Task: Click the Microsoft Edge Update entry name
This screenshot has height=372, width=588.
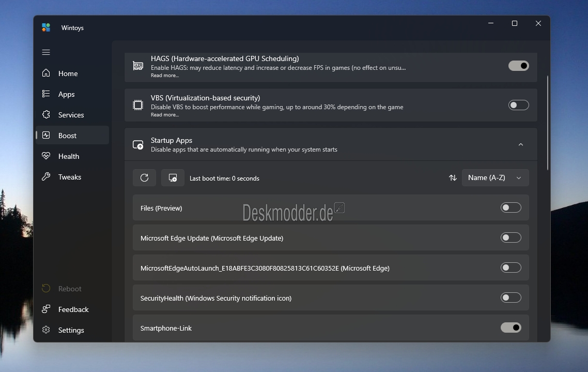Action: (x=211, y=238)
